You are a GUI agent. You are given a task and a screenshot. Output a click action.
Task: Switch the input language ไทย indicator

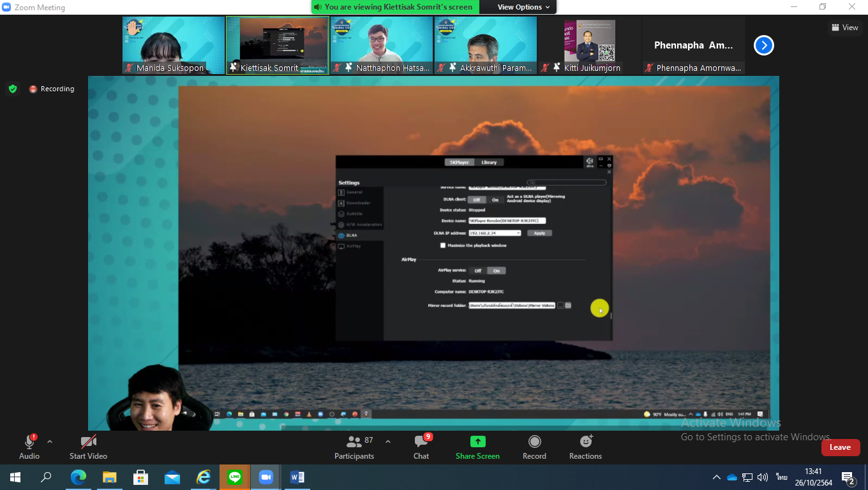[x=781, y=477]
